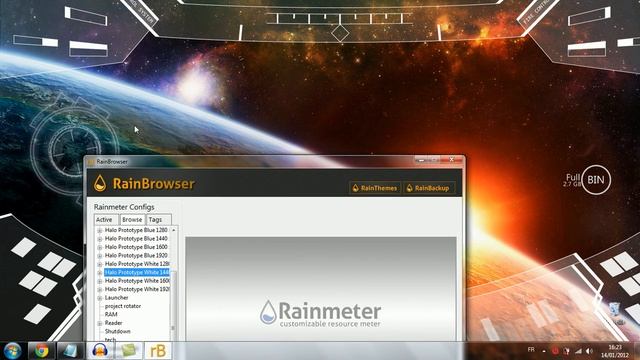Select the Shutdown config
Image resolution: width=640 pixels, height=360 pixels.
(118, 331)
